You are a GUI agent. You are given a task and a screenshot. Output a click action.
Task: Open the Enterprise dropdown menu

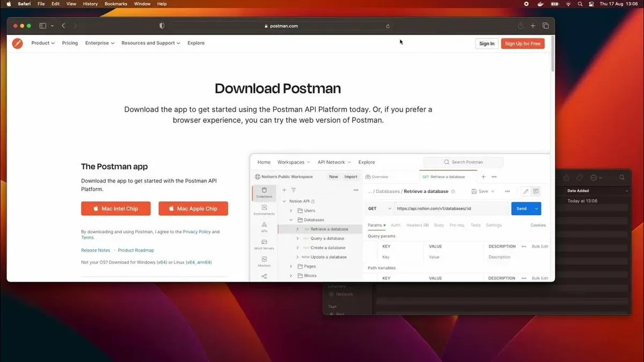click(x=100, y=43)
